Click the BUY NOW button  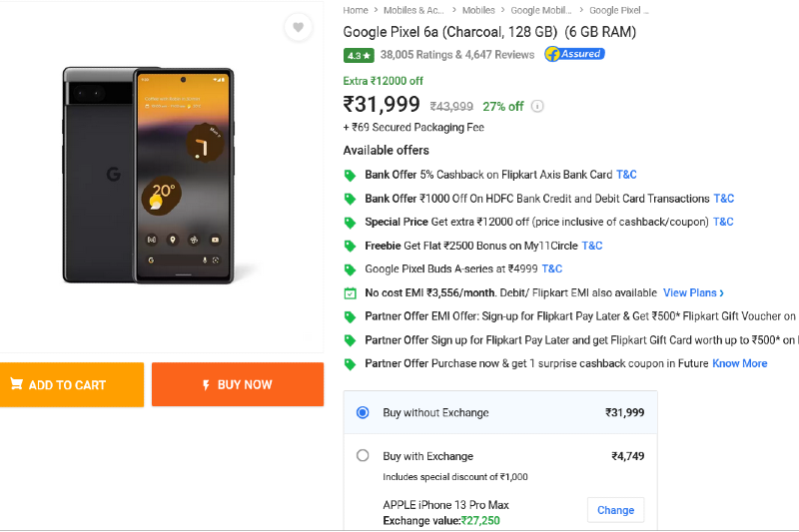pos(238,384)
